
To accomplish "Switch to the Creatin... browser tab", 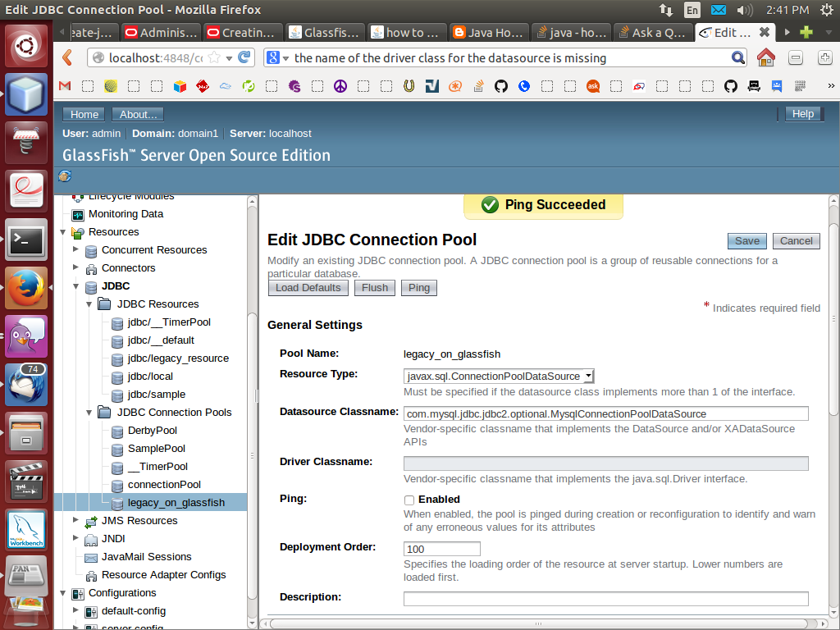I will pos(243,33).
